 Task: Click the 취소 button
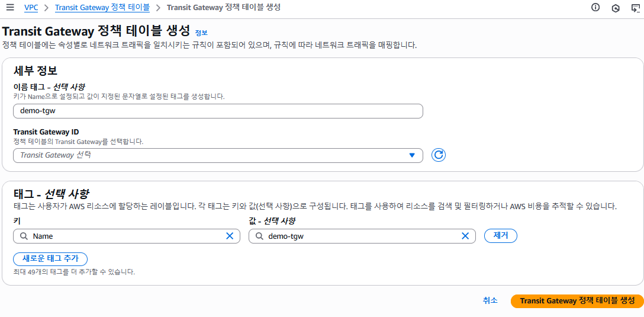coord(490,300)
